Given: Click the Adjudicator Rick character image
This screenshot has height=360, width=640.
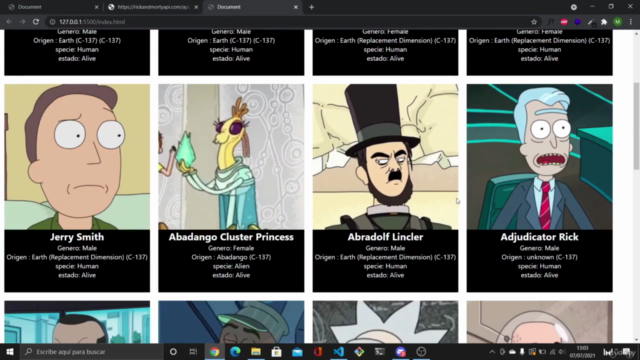Looking at the screenshot, I should tap(540, 157).
